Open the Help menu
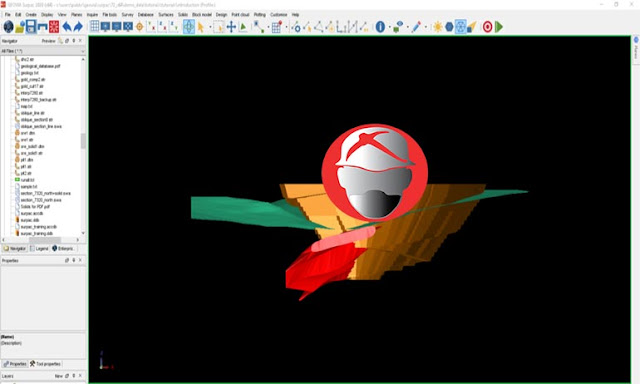The width and height of the screenshot is (640, 384). click(296, 15)
